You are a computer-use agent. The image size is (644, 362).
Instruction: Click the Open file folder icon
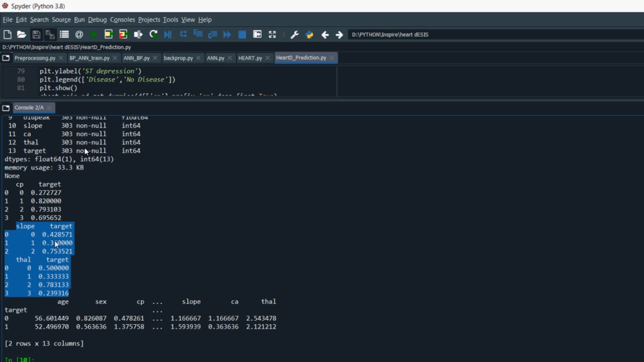coord(21,35)
